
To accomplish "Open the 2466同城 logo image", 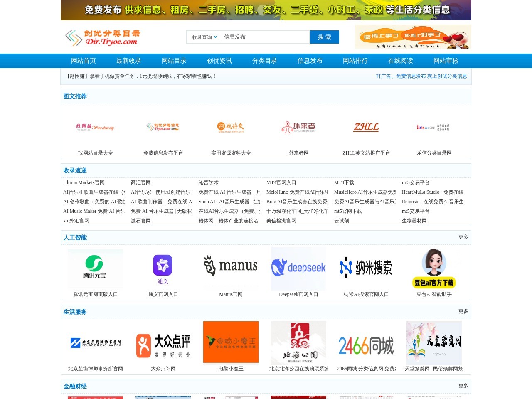I will 366,343.
